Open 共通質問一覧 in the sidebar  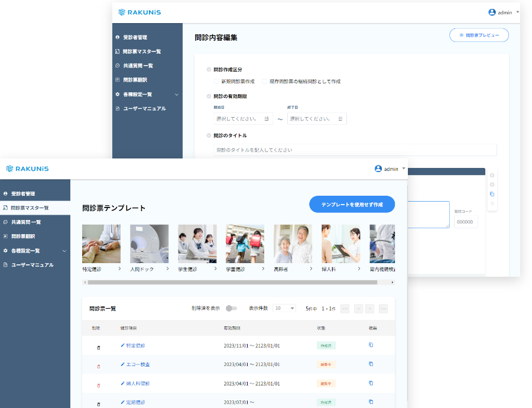27,221
